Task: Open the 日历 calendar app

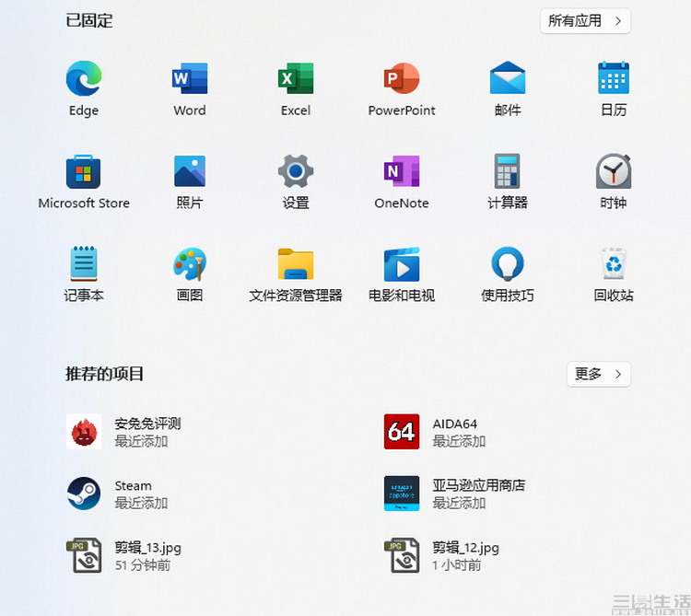Action: pyautogui.click(x=614, y=77)
